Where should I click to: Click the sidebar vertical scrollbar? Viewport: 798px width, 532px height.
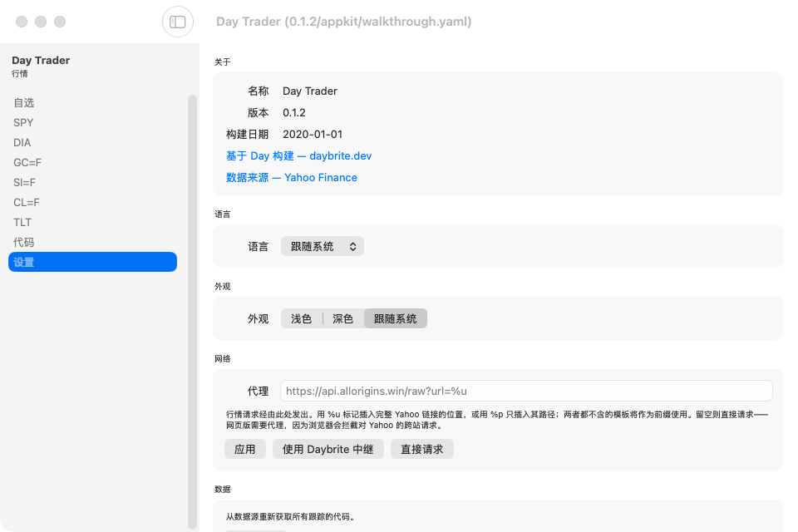click(192, 312)
